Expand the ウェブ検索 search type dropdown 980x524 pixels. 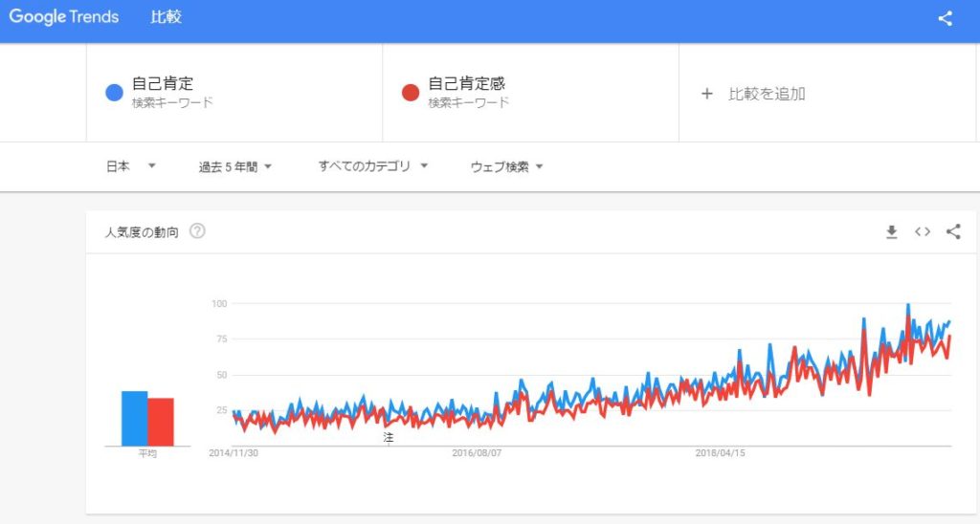[x=507, y=166]
